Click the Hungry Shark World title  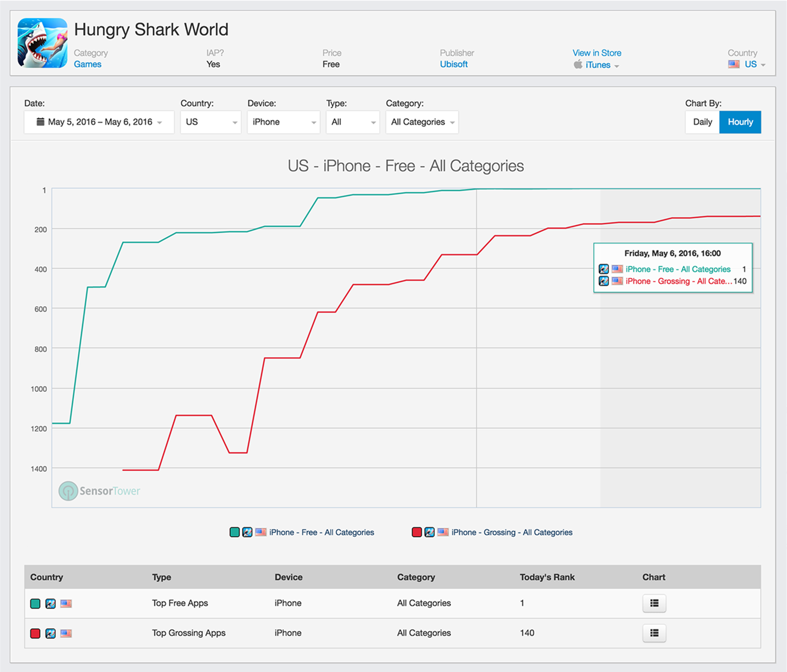(x=151, y=29)
